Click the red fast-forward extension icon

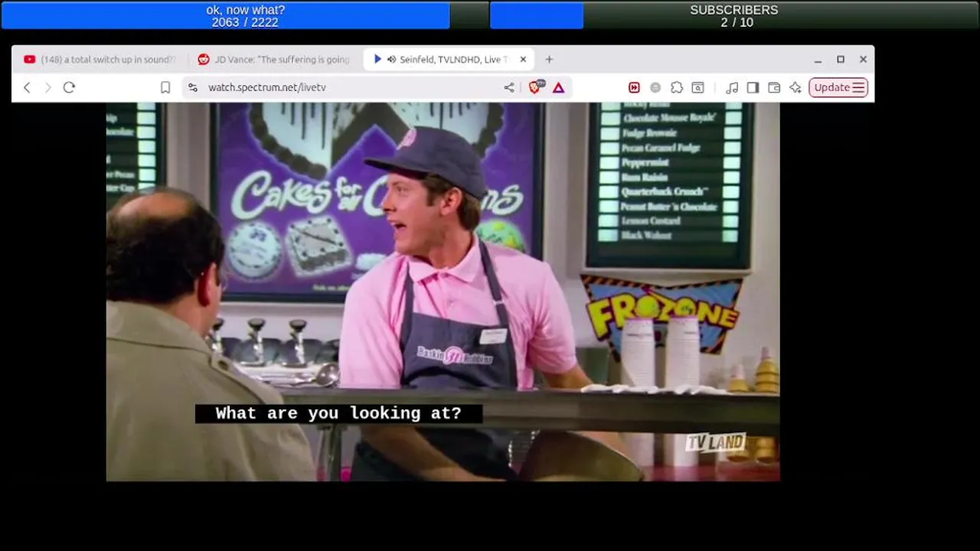pos(634,87)
